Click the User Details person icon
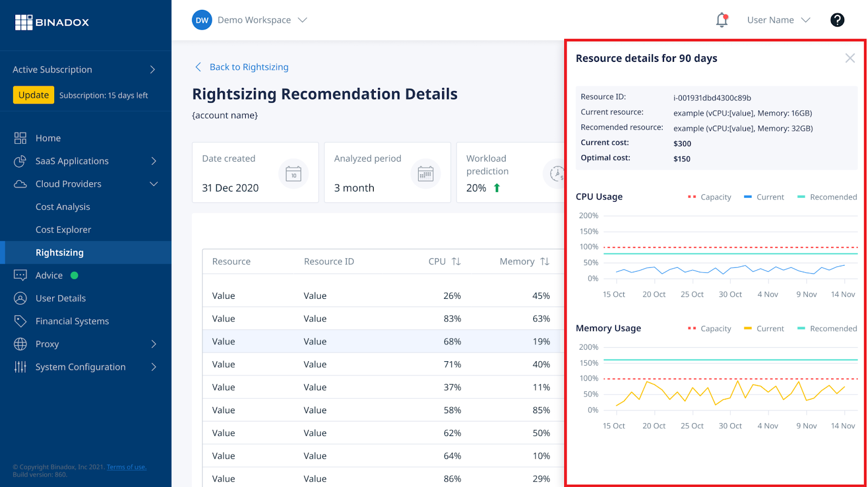Image resolution: width=868 pixels, height=487 pixels. tap(20, 298)
